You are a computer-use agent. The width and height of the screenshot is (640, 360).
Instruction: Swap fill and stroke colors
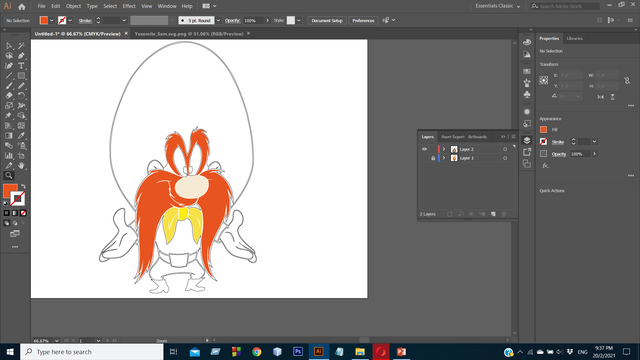[23, 187]
